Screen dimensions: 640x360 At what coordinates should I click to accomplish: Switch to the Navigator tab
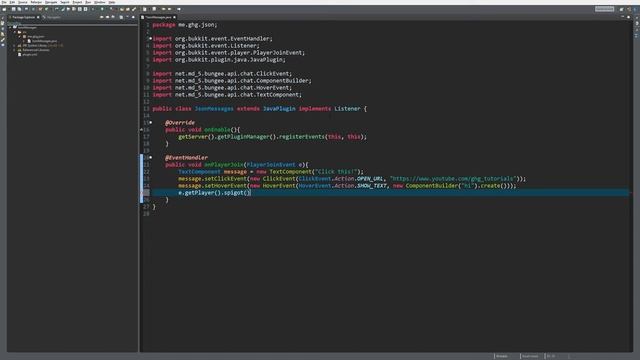(x=52, y=17)
